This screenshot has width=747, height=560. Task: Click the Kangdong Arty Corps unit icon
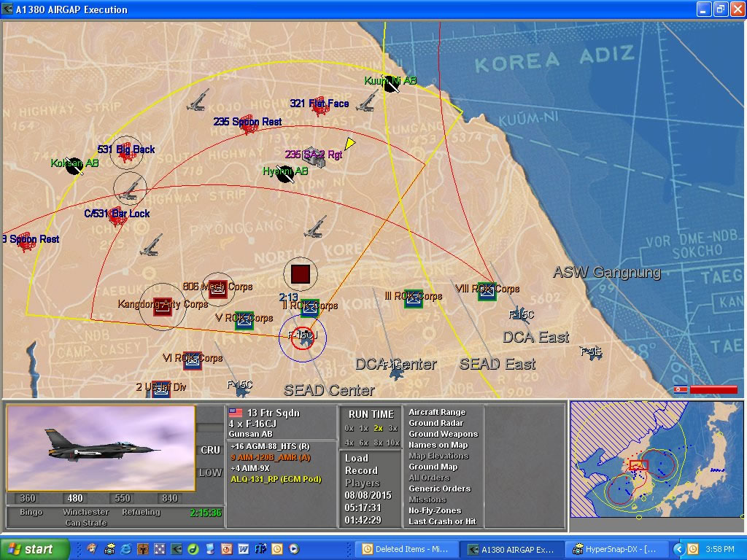[162, 306]
